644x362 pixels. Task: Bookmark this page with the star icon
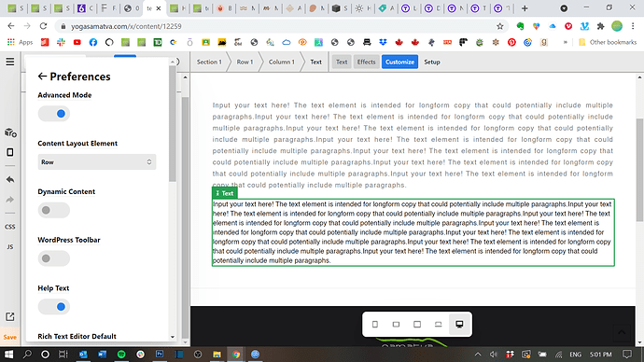(500, 26)
